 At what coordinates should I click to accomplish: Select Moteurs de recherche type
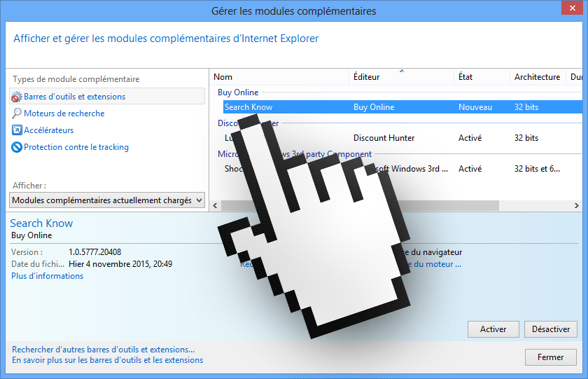click(64, 113)
